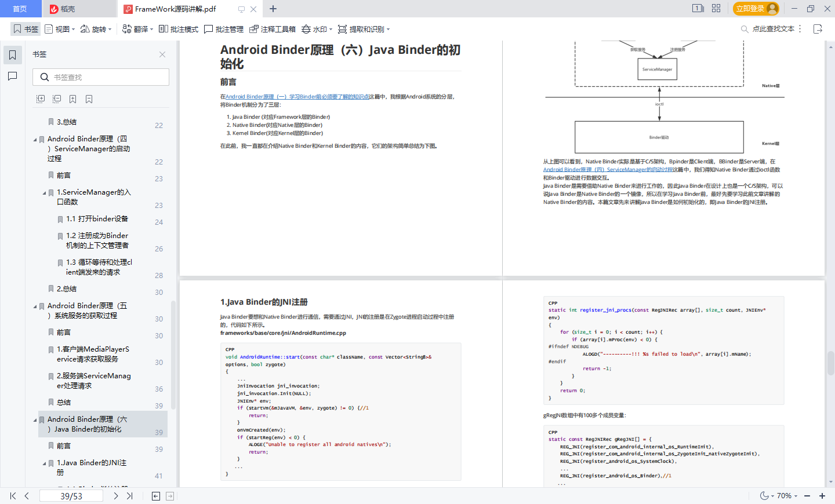Open the 视图 view dropdown
Image resolution: width=835 pixels, height=504 pixels.
click(60, 29)
